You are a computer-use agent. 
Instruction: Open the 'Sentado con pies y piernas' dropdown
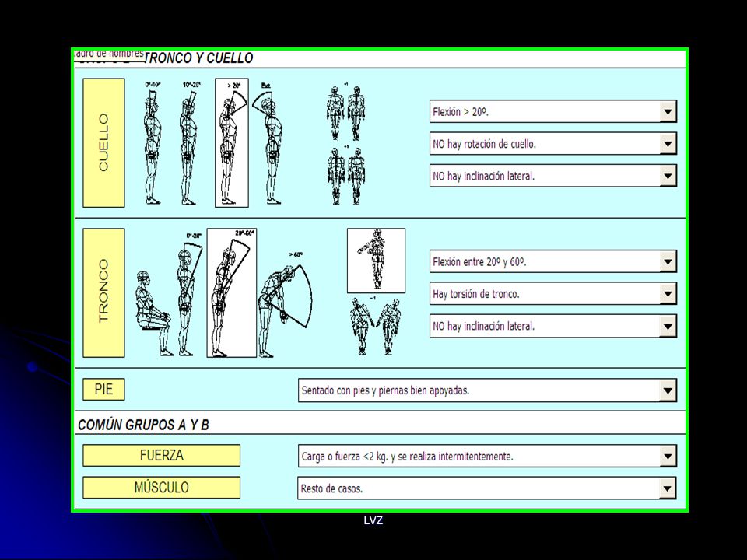point(668,390)
